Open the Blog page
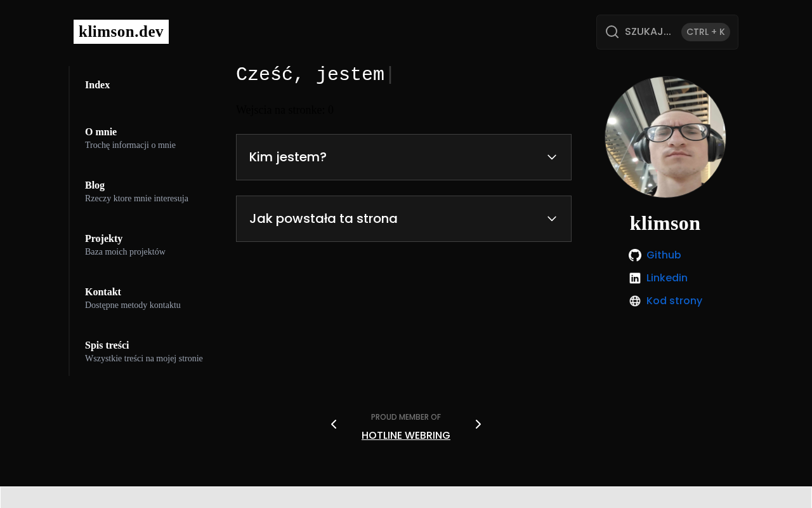This screenshot has height=508, width=812. pyautogui.click(x=95, y=185)
